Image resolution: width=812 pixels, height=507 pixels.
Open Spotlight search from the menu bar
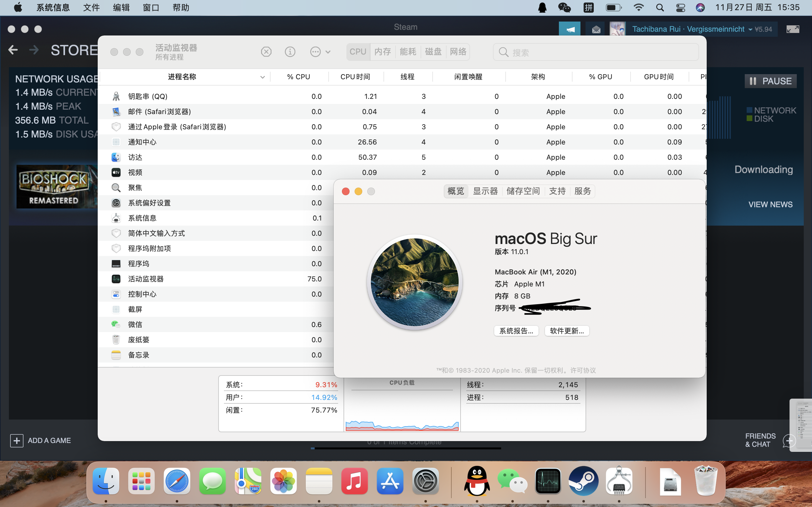click(660, 7)
